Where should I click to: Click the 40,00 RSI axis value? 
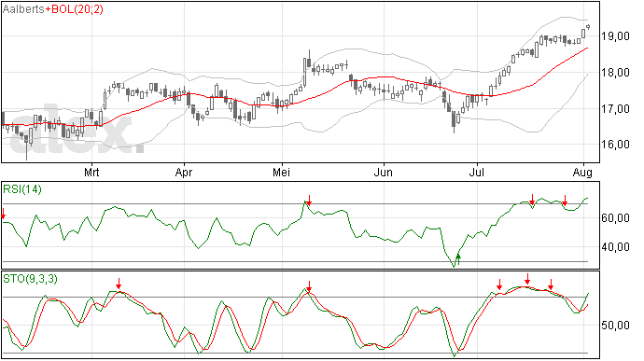616,247
